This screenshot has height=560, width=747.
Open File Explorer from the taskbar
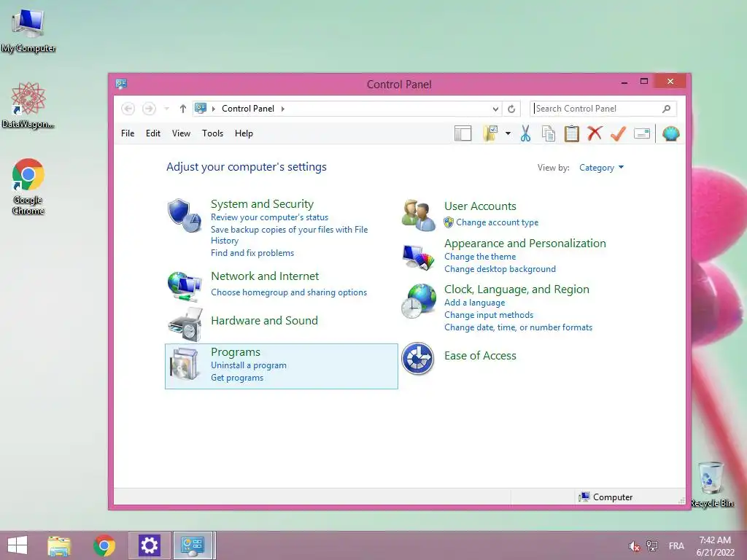[59, 545]
